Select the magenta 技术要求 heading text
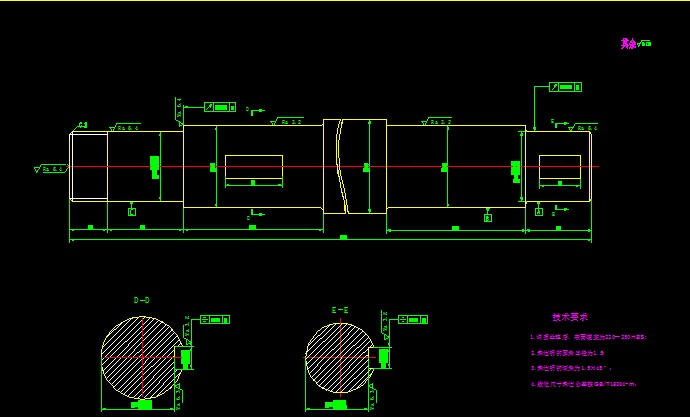690x417 pixels. click(570, 317)
